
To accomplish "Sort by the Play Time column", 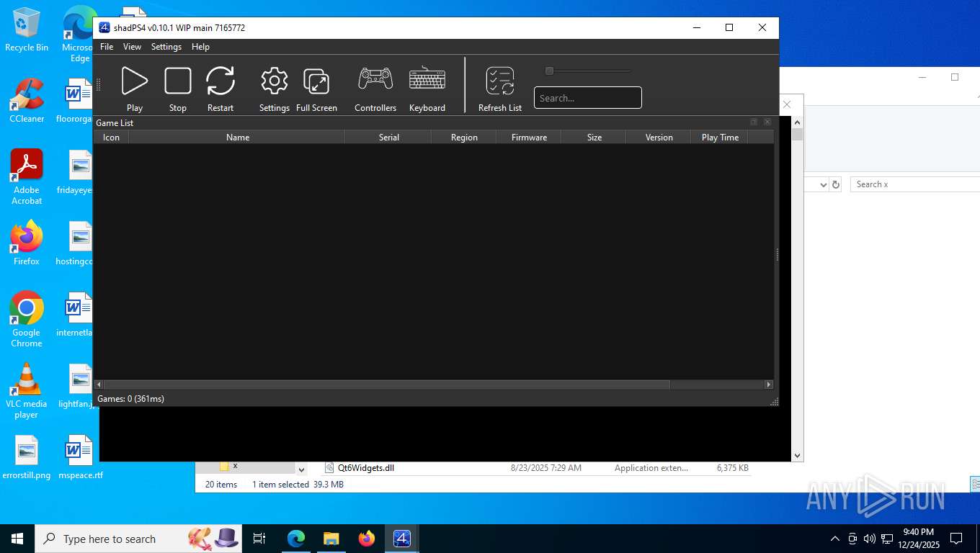I will 720,138.
